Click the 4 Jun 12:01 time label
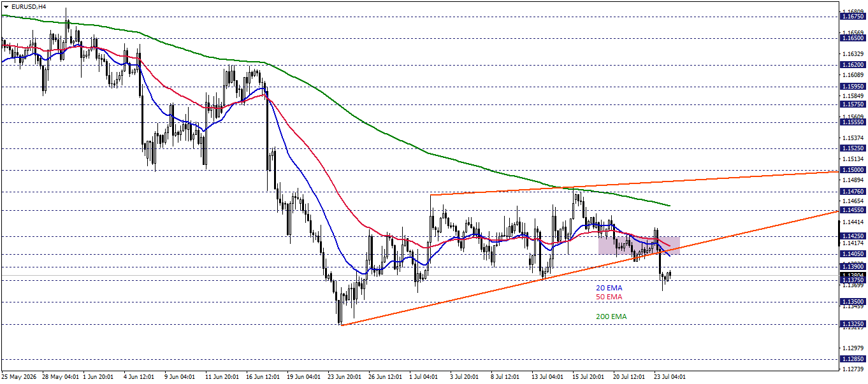 [x=140, y=377]
